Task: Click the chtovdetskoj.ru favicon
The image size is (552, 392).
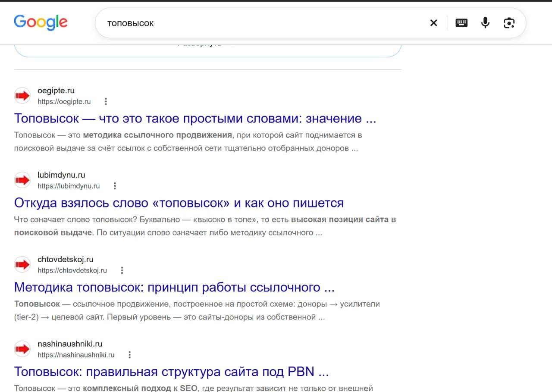Action: (x=22, y=265)
